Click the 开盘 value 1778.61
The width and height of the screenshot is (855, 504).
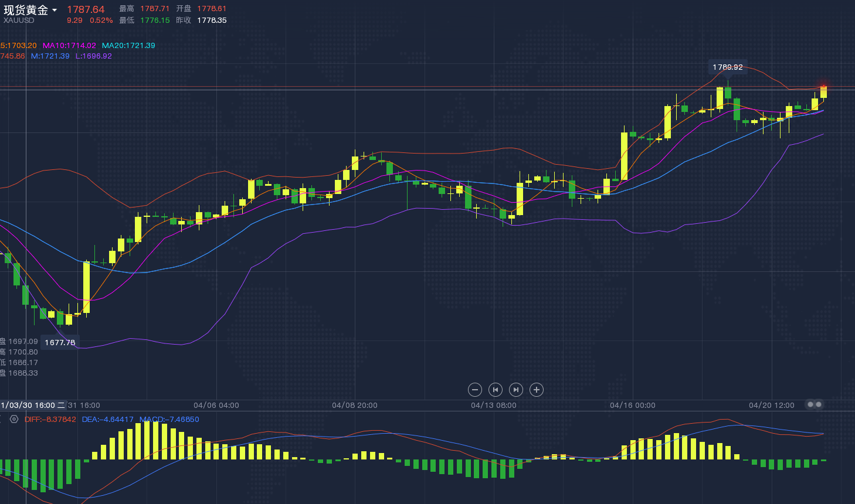[x=212, y=9]
